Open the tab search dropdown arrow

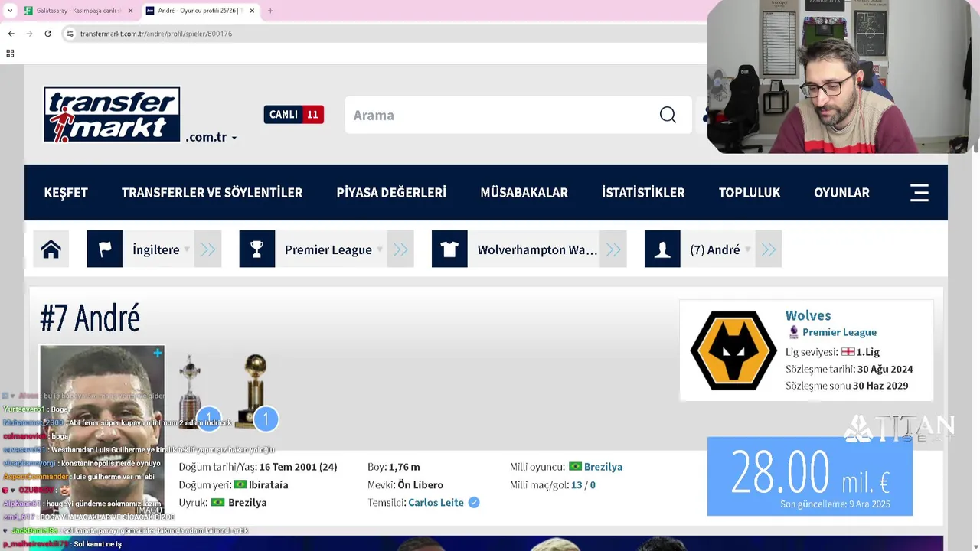(x=9, y=11)
